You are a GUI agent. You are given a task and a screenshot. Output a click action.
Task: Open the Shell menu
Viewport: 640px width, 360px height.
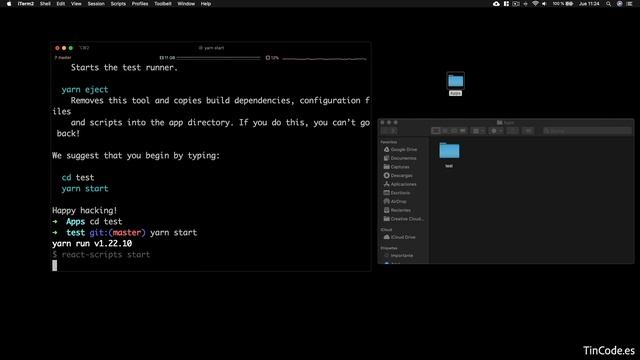[45, 4]
